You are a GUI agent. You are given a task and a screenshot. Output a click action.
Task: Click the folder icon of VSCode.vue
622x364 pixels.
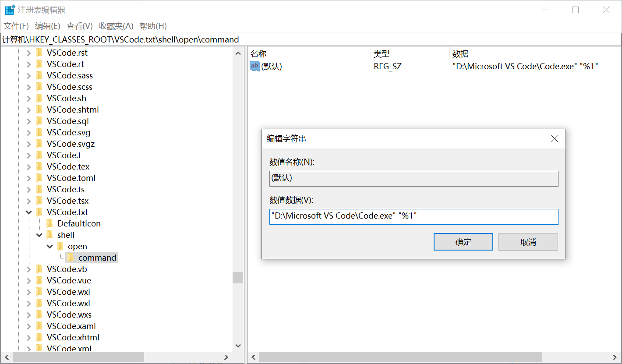39,280
